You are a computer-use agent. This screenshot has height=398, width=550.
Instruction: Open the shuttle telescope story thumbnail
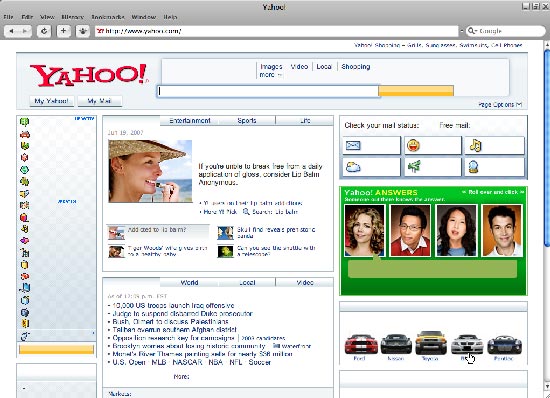pos(225,251)
